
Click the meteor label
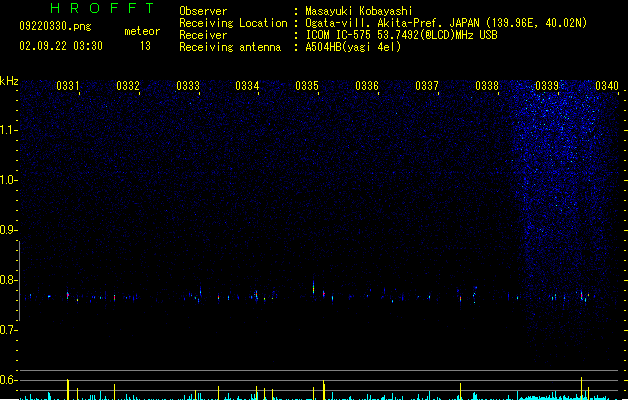[142, 31]
